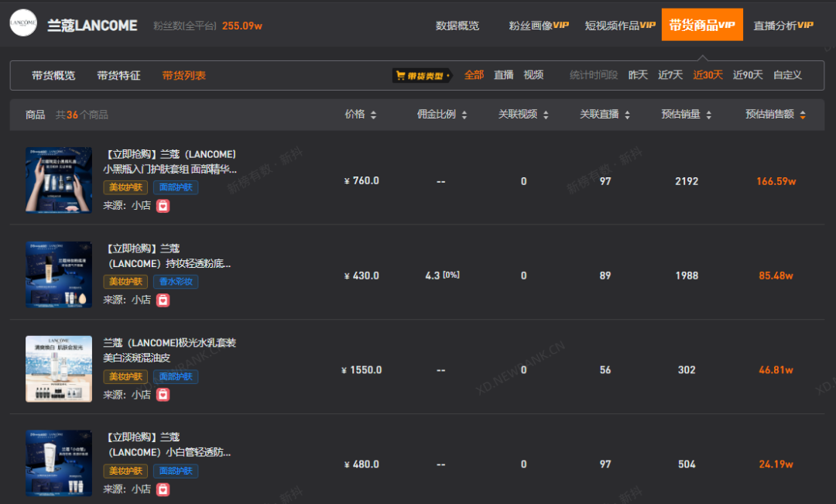Open the 粉丝画像 VIP tab
The height and width of the screenshot is (504, 836).
tap(539, 26)
